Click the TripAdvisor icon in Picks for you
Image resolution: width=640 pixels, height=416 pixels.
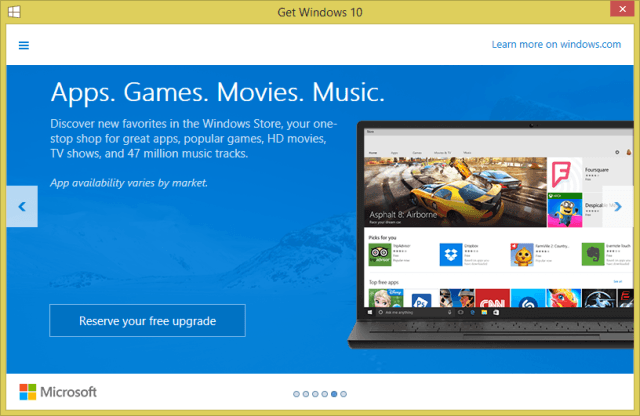[379, 254]
